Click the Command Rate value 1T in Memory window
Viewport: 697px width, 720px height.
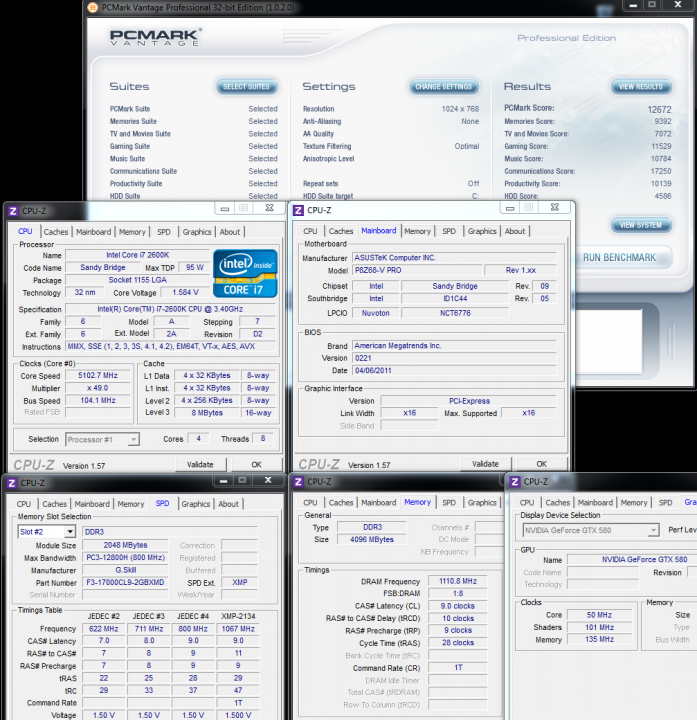tap(458, 667)
